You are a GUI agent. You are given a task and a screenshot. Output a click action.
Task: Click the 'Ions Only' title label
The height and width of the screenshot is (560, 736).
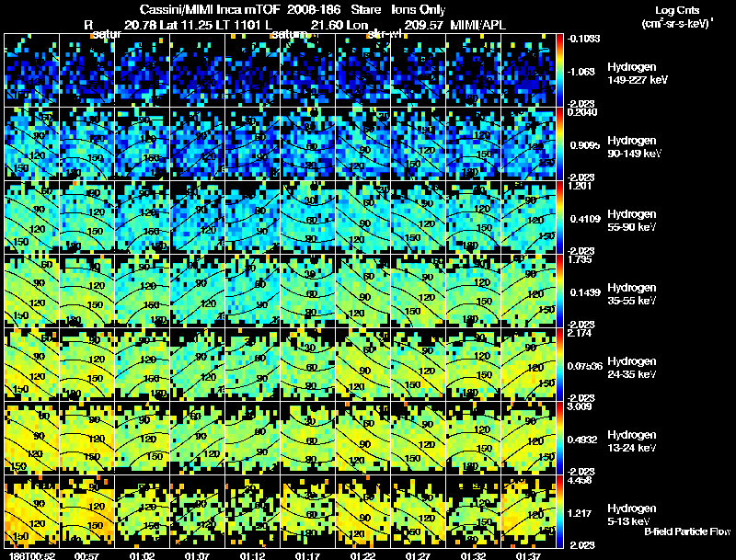pyautogui.click(x=419, y=9)
